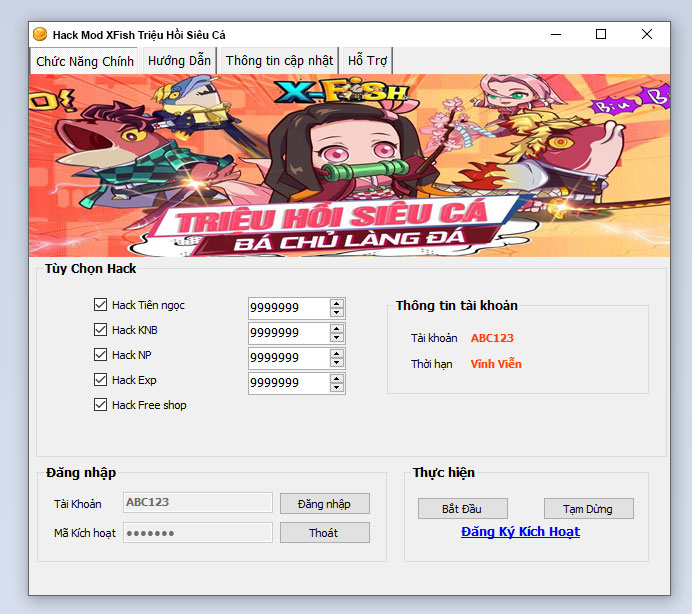Click the Hack KNB value field

click(x=289, y=333)
